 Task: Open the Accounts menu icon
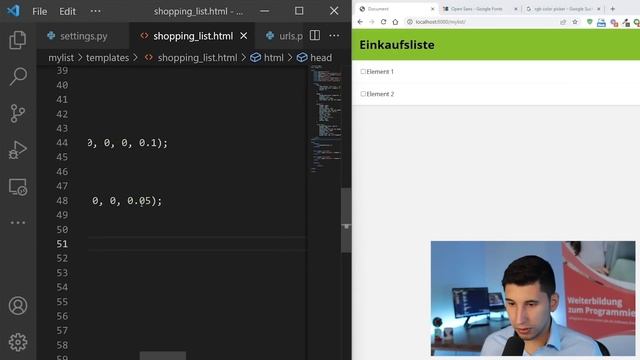coord(18,305)
